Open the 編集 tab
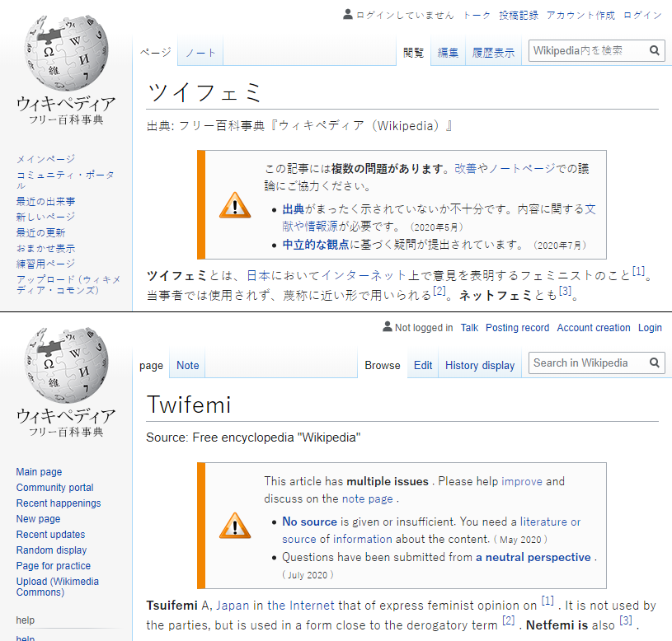The image size is (672, 641). click(448, 53)
